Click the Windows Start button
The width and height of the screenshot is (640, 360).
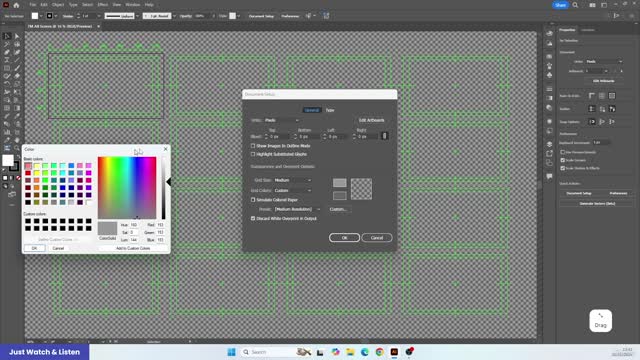pyautogui.click(x=231, y=352)
